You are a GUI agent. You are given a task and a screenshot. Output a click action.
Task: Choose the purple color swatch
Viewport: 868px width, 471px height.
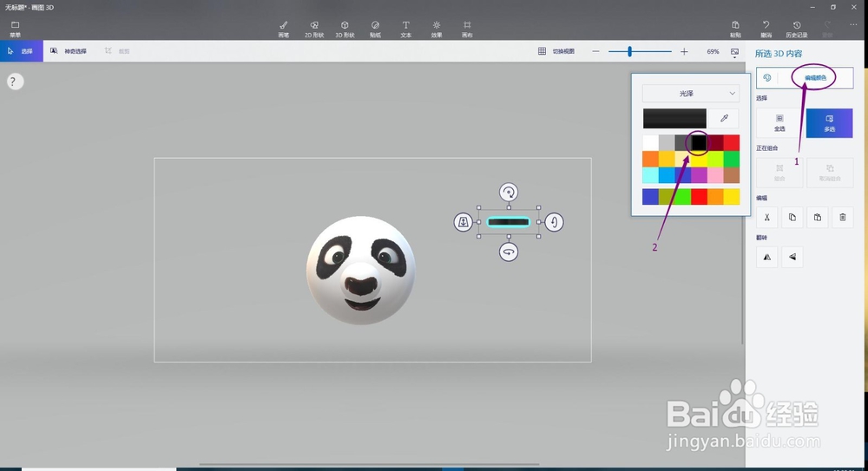tap(699, 175)
